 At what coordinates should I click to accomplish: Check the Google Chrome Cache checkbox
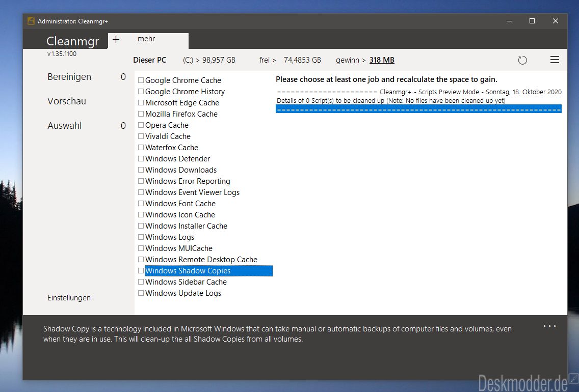(141, 80)
